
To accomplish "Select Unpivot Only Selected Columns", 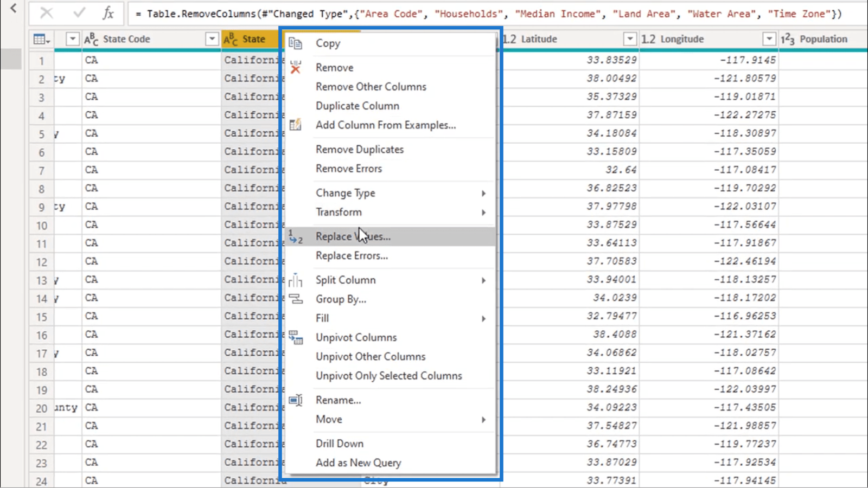I will [390, 376].
